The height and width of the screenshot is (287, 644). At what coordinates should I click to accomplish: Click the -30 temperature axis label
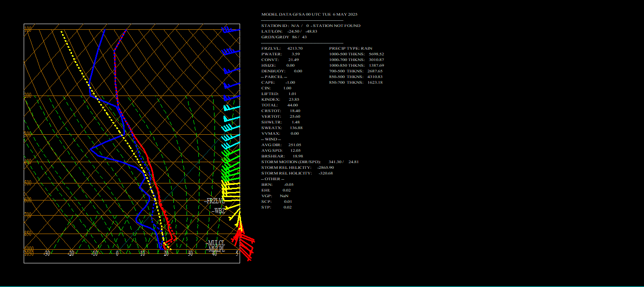[47, 253]
